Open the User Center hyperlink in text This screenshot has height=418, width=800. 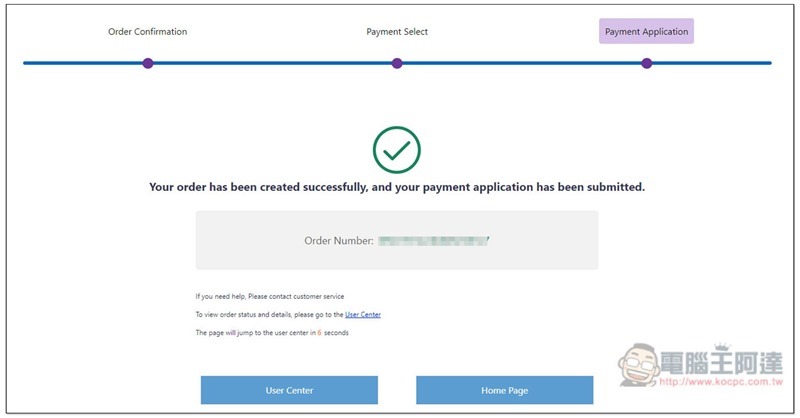click(x=363, y=315)
